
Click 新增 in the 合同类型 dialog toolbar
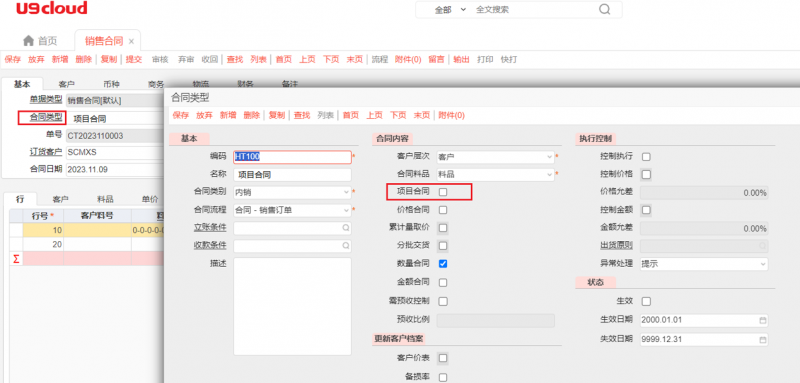point(228,116)
